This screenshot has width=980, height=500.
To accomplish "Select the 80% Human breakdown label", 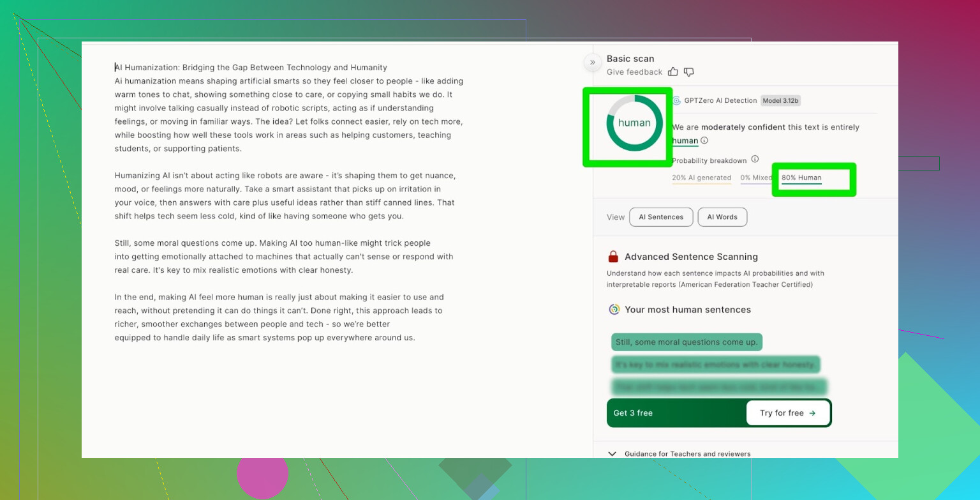I will click(801, 178).
